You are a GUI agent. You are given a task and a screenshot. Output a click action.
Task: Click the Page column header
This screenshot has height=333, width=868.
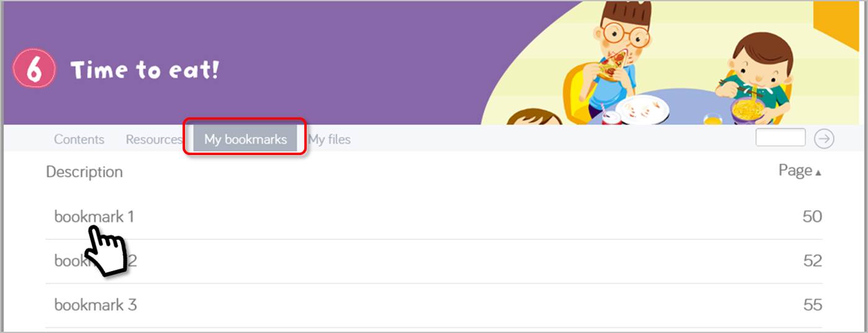click(x=795, y=171)
